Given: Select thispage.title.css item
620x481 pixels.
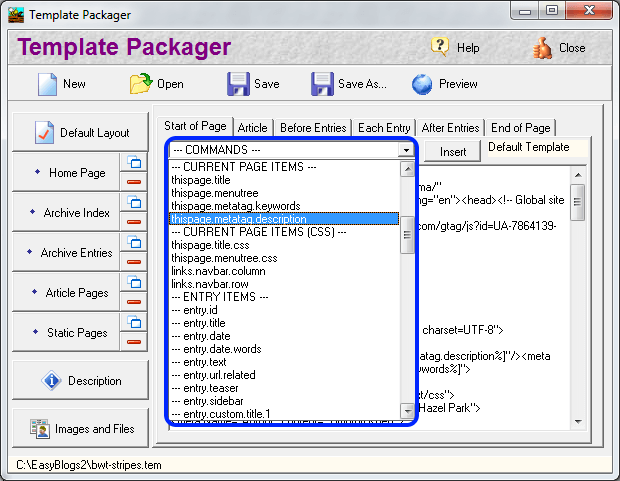Looking at the screenshot, I should pyautogui.click(x=284, y=245).
